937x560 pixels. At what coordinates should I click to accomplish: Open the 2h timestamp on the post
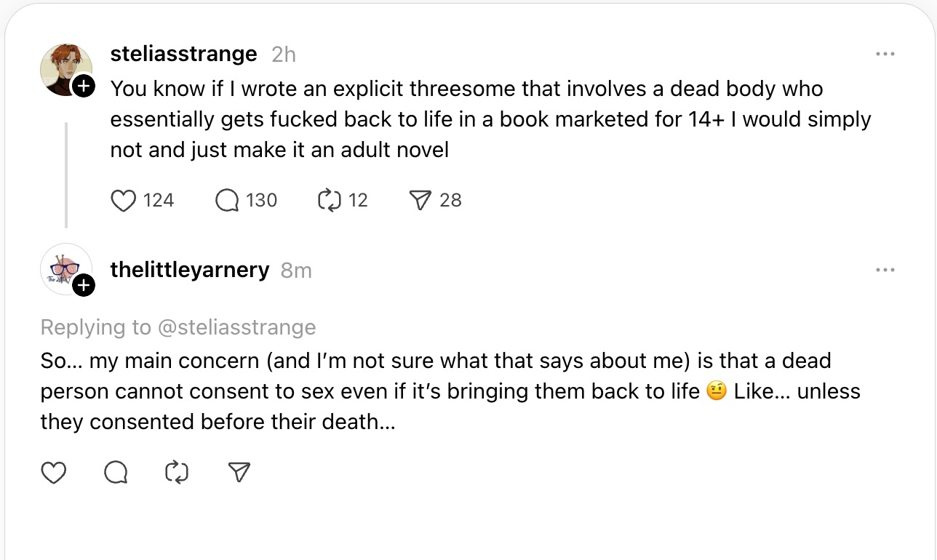[284, 55]
